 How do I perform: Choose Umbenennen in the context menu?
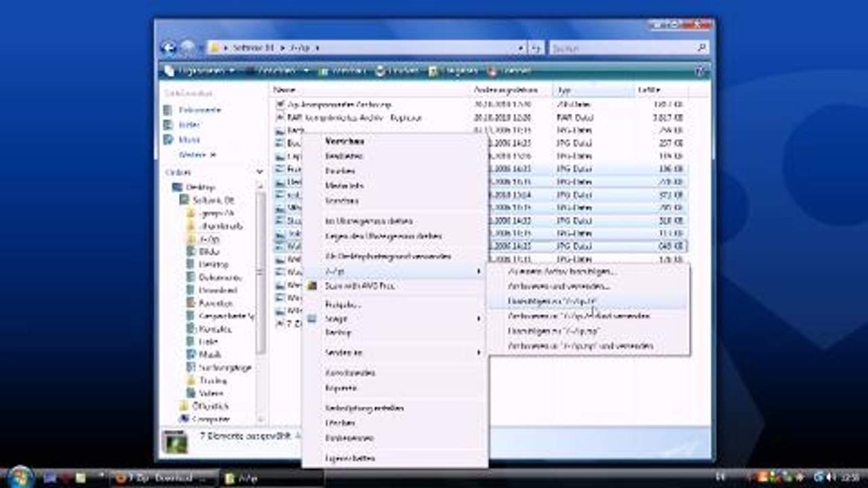[394, 438]
